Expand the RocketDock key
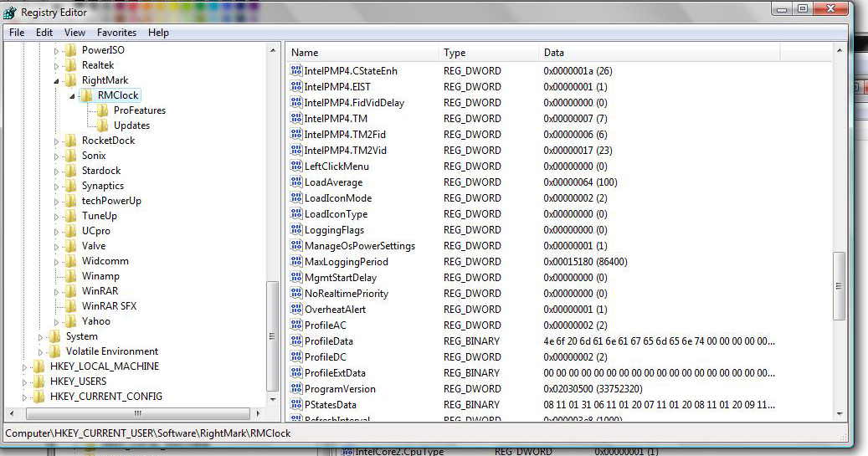Viewport: 868px width, 456px height. click(56, 141)
